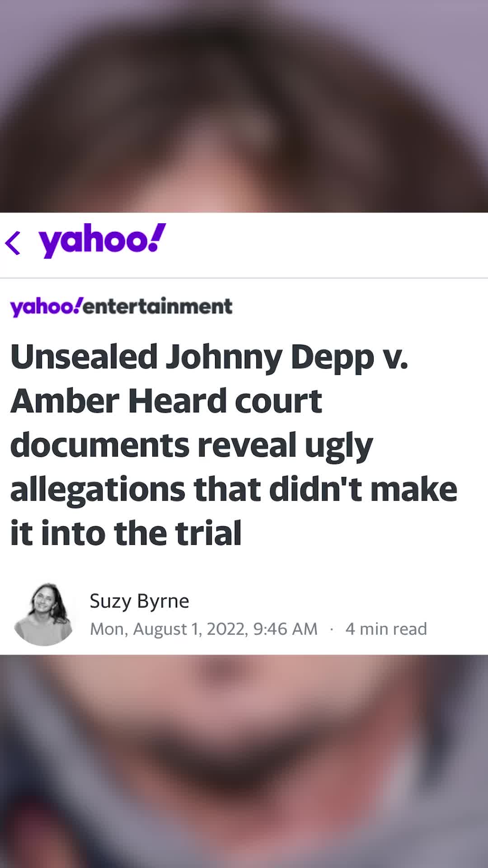Open the Suzy Byrne author name link
Screen dimensions: 488x868
[139, 601]
